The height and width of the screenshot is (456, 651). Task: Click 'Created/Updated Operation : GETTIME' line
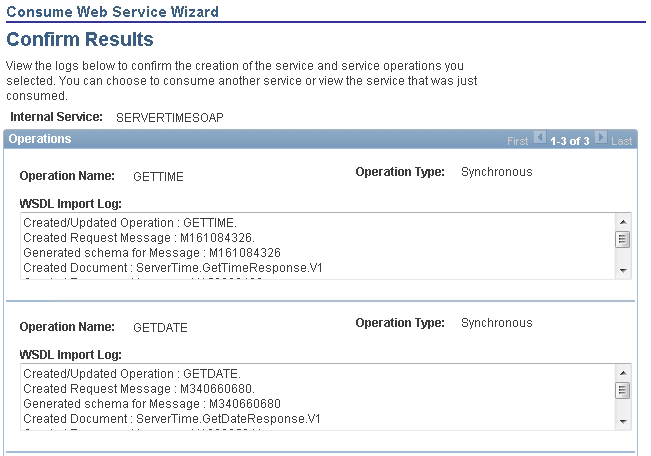pos(130,223)
